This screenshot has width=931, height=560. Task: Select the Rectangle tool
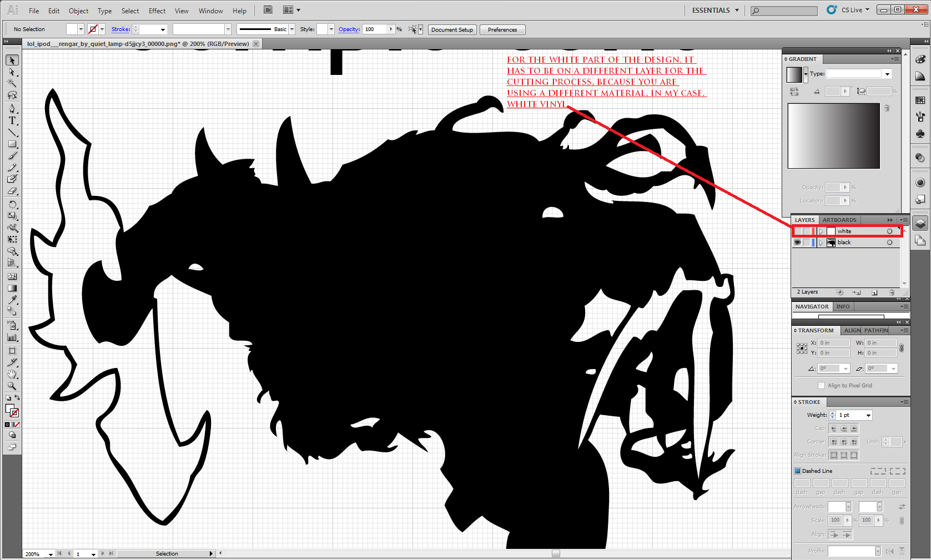(12, 144)
